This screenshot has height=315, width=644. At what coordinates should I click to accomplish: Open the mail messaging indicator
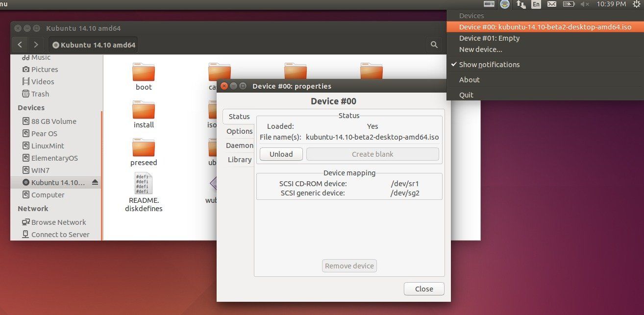tap(552, 4)
